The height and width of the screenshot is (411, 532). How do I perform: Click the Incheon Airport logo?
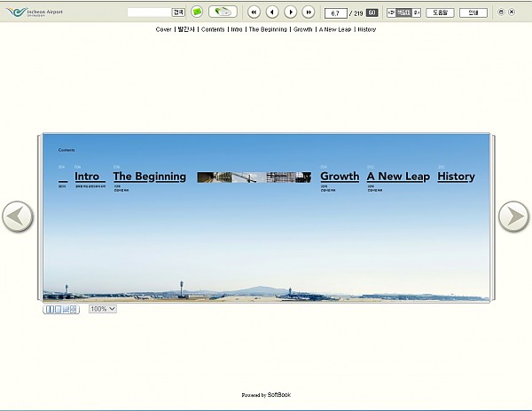(35, 12)
